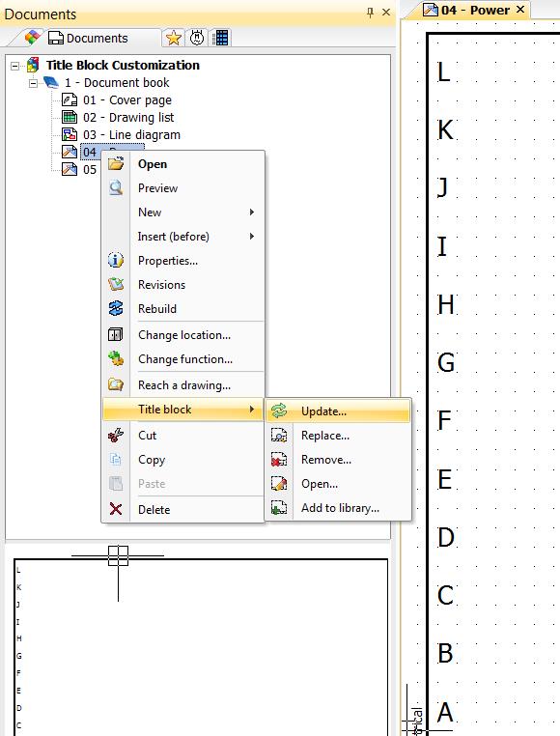
Task: Click the favorites star icon tab
Action: pos(173,38)
